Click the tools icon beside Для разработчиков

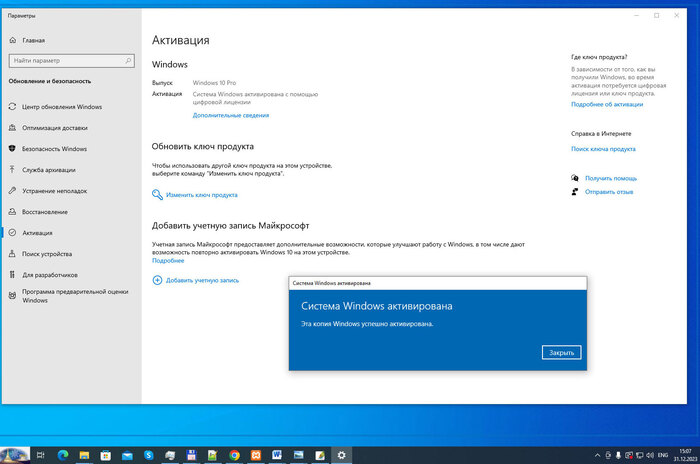coord(12,275)
